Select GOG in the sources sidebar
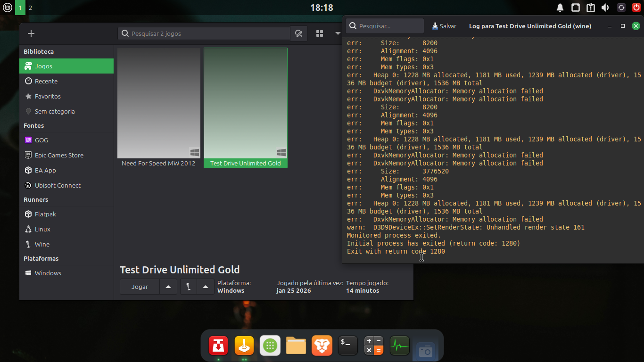 pyautogui.click(x=41, y=140)
